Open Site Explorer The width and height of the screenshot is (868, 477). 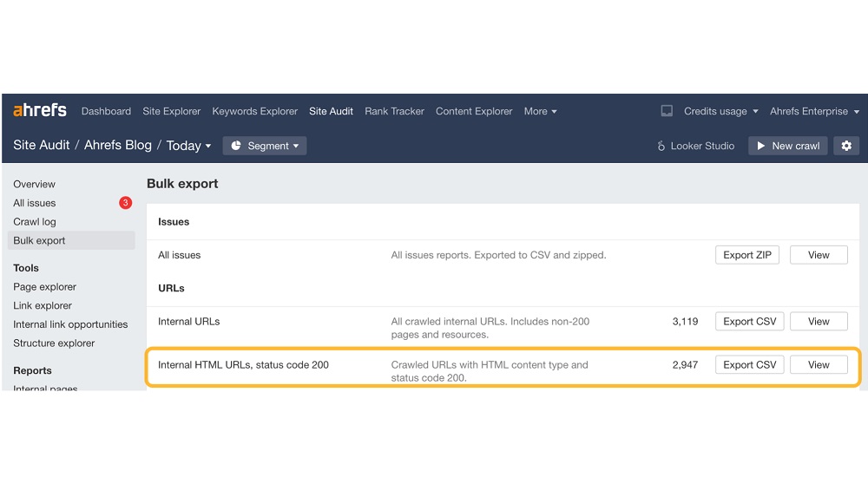click(x=172, y=111)
